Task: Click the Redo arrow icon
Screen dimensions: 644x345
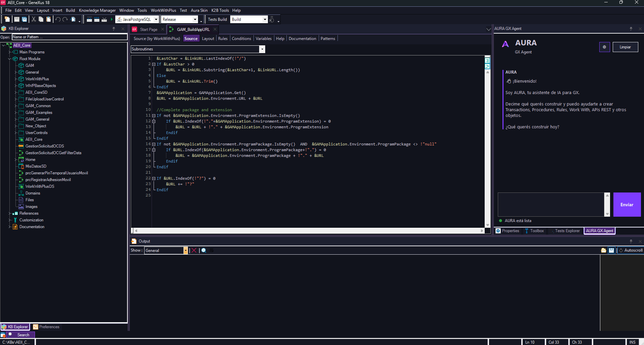Action: [x=65, y=19]
